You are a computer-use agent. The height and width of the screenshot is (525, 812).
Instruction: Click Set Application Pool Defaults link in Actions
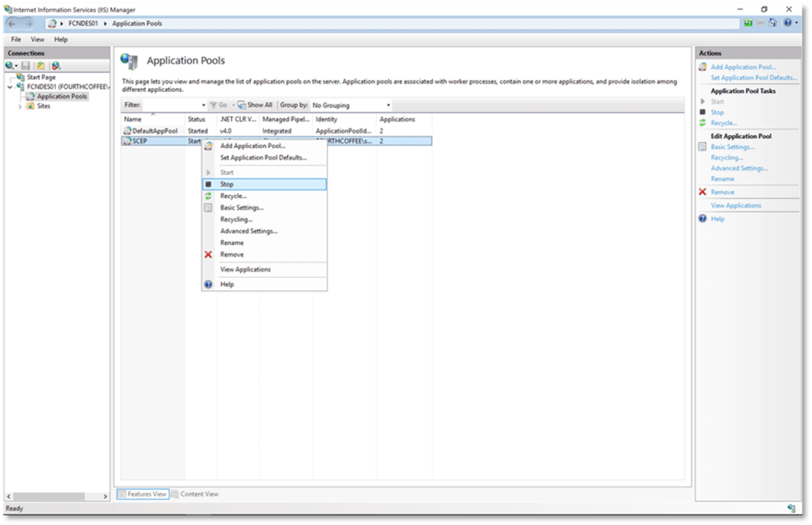point(753,78)
